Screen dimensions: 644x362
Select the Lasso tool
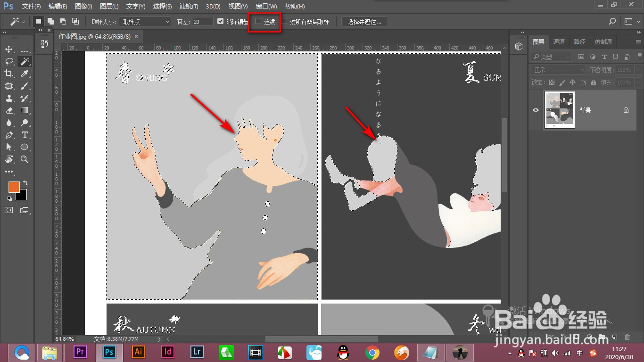pyautogui.click(x=8, y=61)
